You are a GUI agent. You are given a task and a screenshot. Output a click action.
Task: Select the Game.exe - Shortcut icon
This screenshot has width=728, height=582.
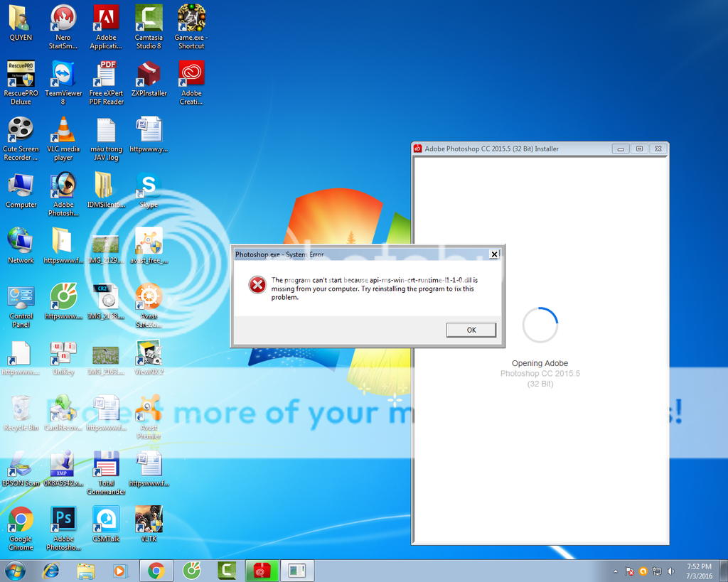click(x=191, y=27)
